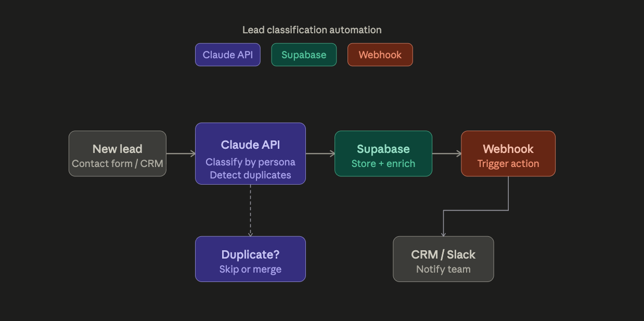Screen dimensions: 644x321
Task: Click the arrow linking Supabase to Webhook
Action: click(446, 153)
